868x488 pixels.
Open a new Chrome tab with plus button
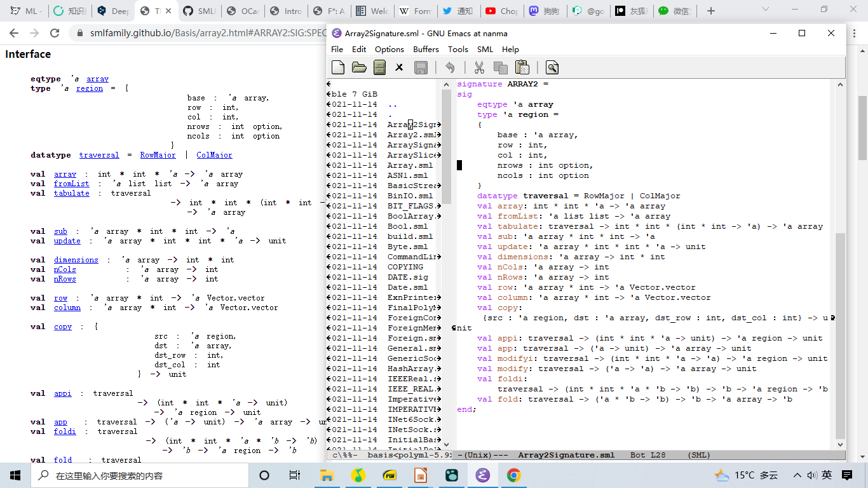tap(710, 11)
